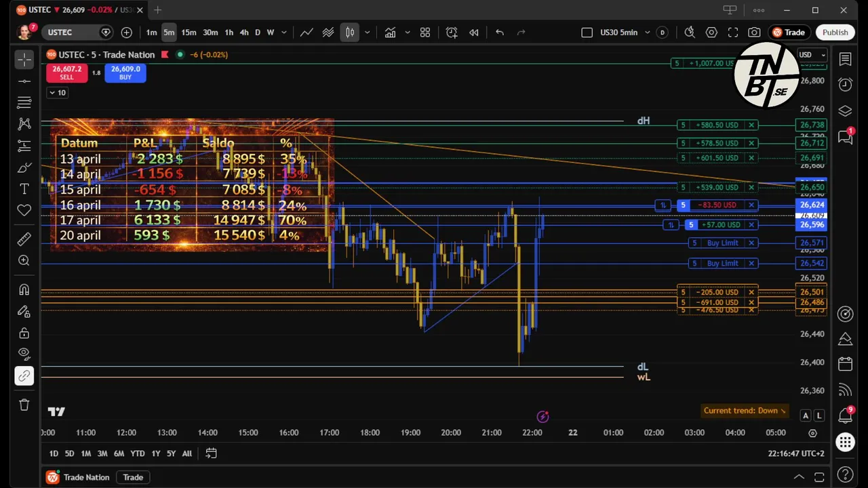Screen dimensions: 868x488
Task: Open the watchlist panel icon
Action: (845, 60)
